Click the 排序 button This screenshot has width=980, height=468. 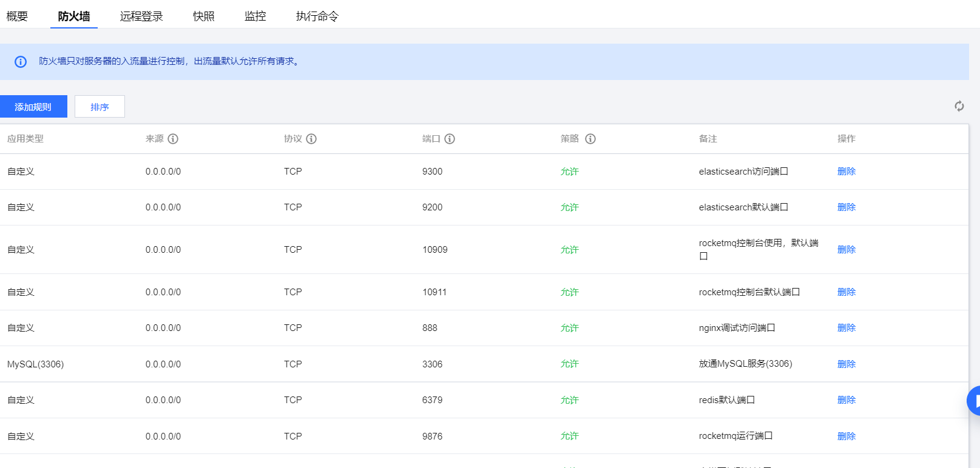(100, 107)
